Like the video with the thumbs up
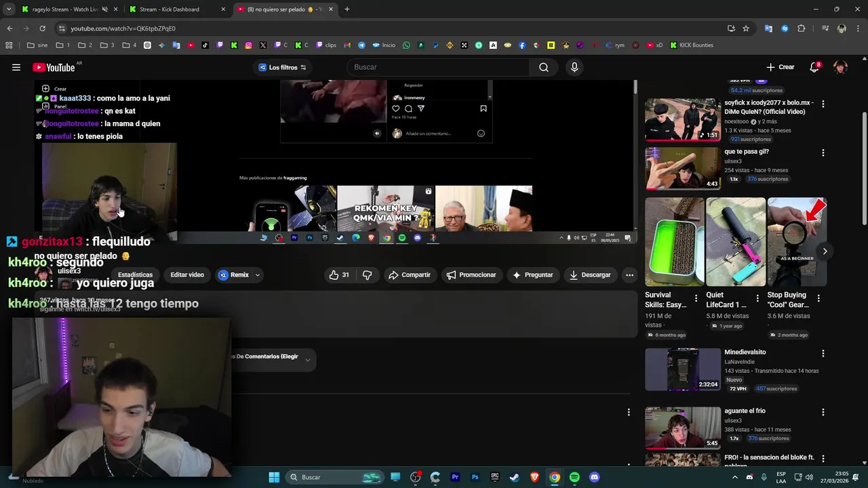This screenshot has width=868, height=488. pyautogui.click(x=339, y=274)
